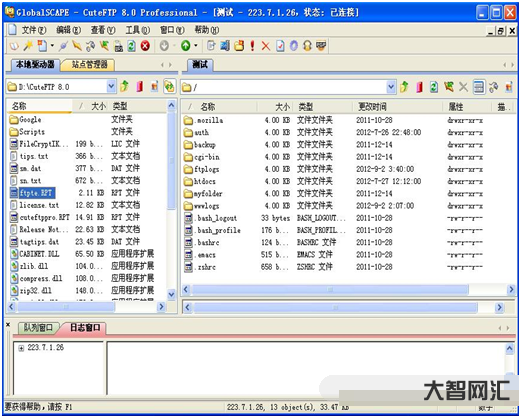Image resolution: width=519 pixels, height=416 pixels.
Task: Switch to the 本地驱动器 tab
Action: [34, 64]
